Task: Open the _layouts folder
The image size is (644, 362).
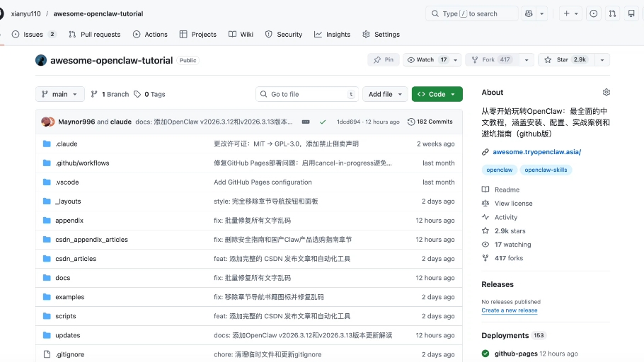Action: point(68,202)
